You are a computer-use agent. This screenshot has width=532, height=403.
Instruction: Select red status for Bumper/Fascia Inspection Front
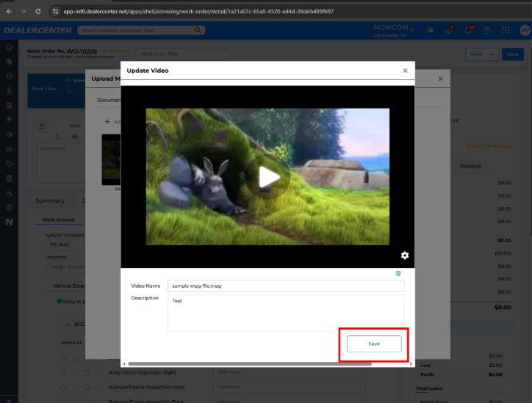87,388
